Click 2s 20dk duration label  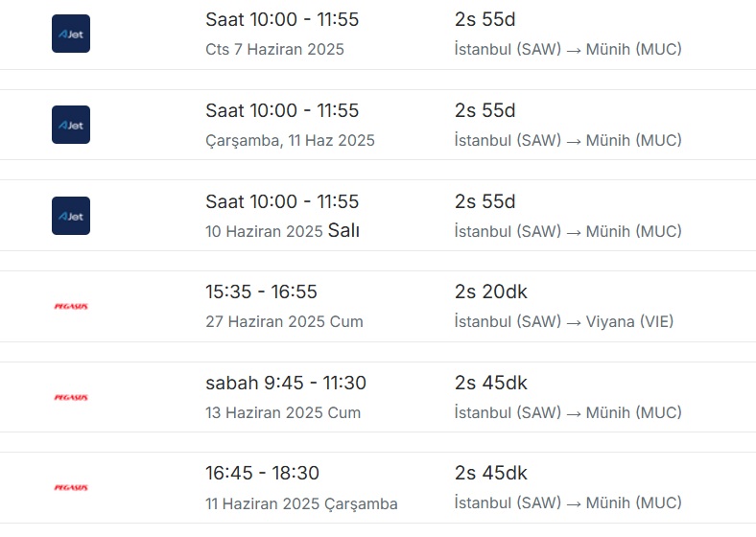[491, 292]
